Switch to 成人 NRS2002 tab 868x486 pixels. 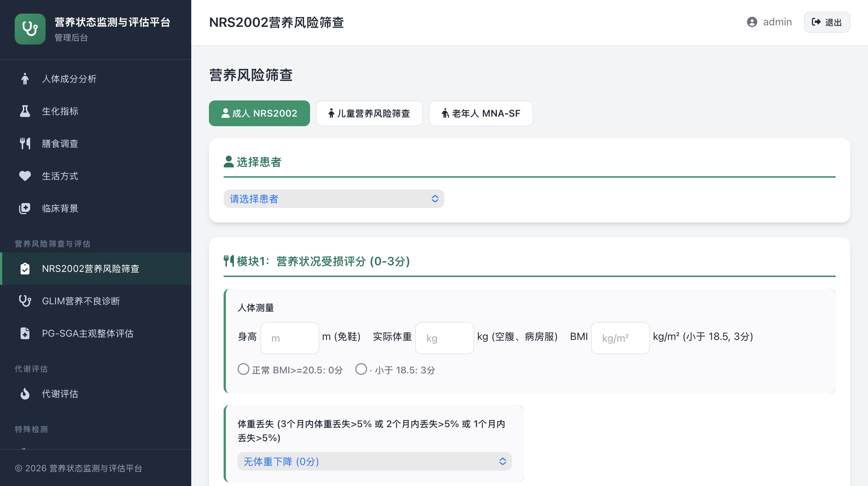(x=259, y=113)
